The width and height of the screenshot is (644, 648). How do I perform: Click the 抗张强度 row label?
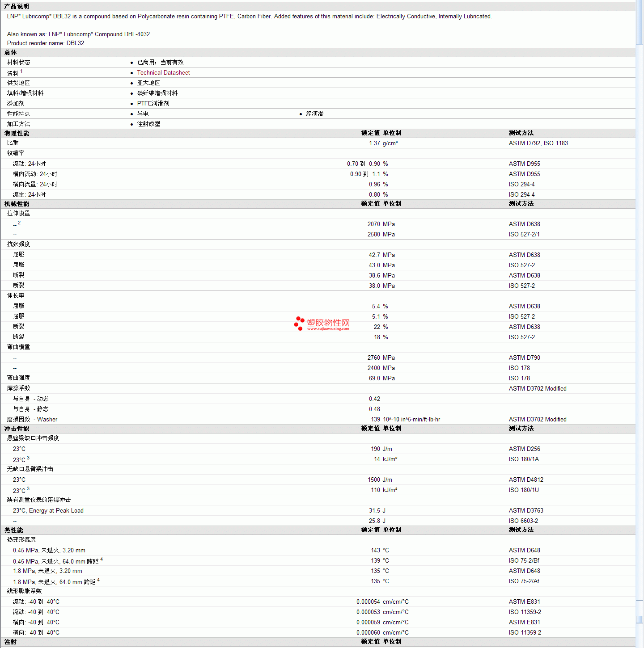click(x=18, y=244)
